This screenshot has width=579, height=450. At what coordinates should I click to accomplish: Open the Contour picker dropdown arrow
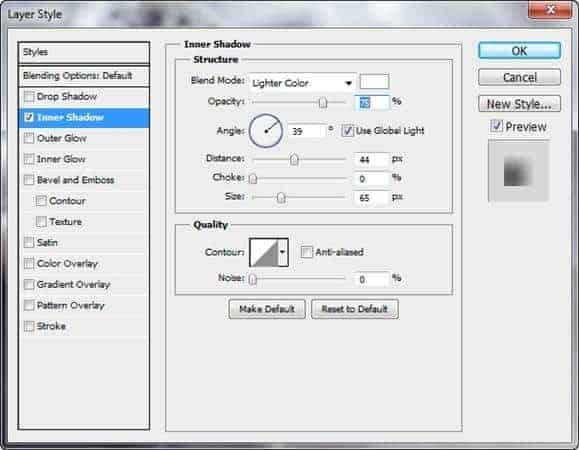(283, 252)
